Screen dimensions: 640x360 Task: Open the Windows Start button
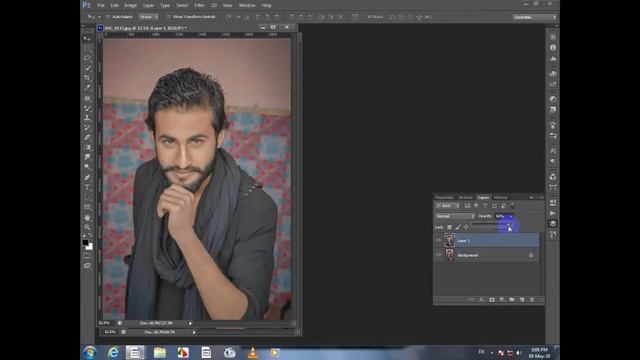90,352
